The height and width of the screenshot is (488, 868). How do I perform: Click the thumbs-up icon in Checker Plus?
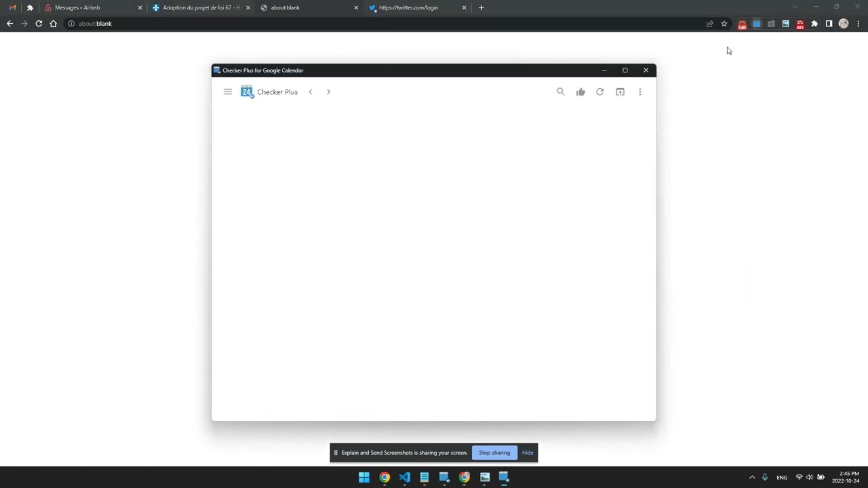tap(580, 91)
